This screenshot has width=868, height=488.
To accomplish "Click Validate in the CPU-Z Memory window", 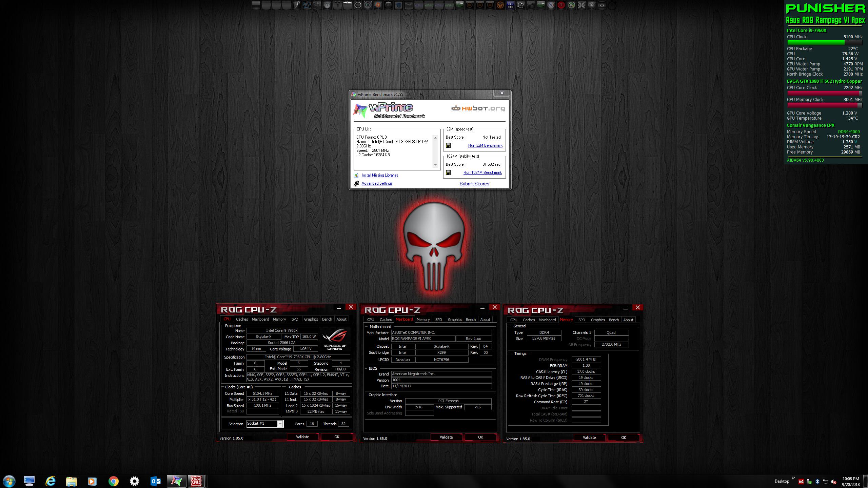I will coord(589,438).
